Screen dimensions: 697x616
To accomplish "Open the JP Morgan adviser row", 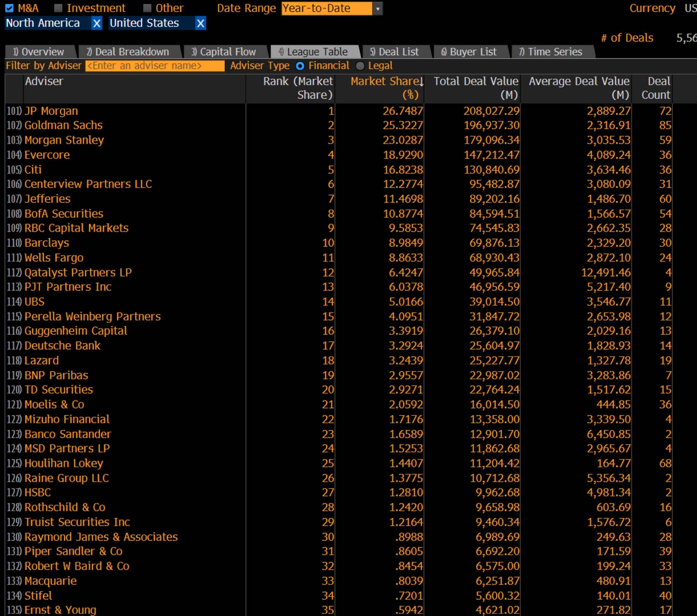I will pyautogui.click(x=51, y=111).
